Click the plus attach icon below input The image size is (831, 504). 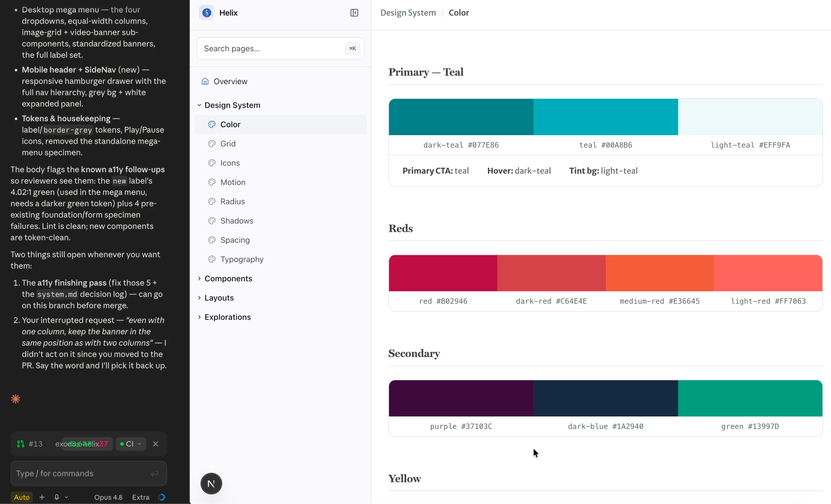pyautogui.click(x=42, y=497)
